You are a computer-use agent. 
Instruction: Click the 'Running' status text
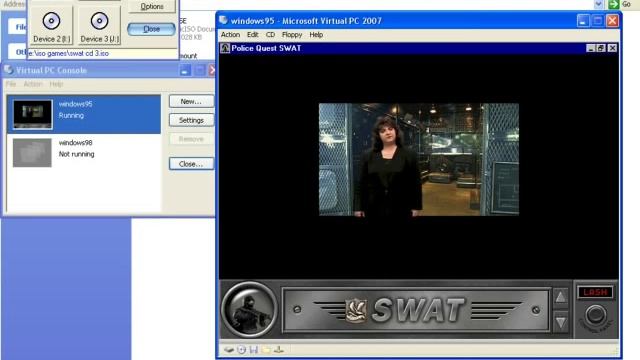pos(71,116)
